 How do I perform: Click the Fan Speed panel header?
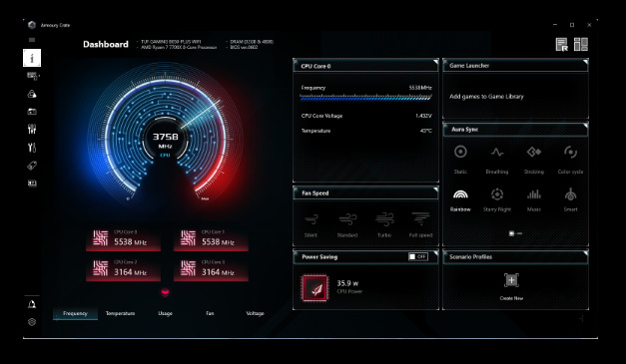pos(365,192)
